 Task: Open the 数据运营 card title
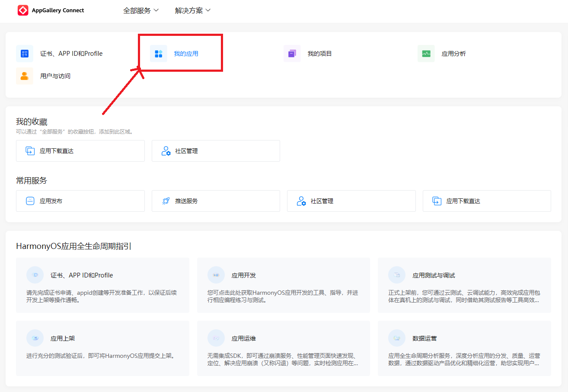click(x=424, y=338)
